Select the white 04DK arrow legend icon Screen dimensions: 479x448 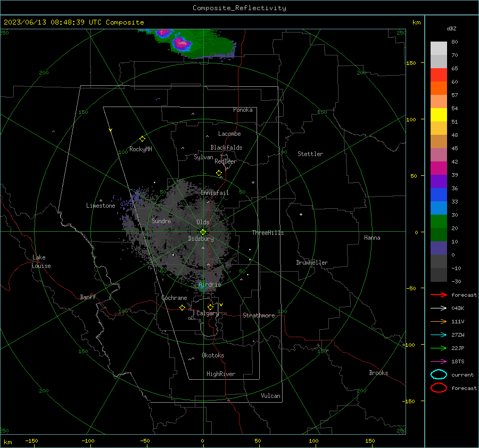tap(439, 308)
